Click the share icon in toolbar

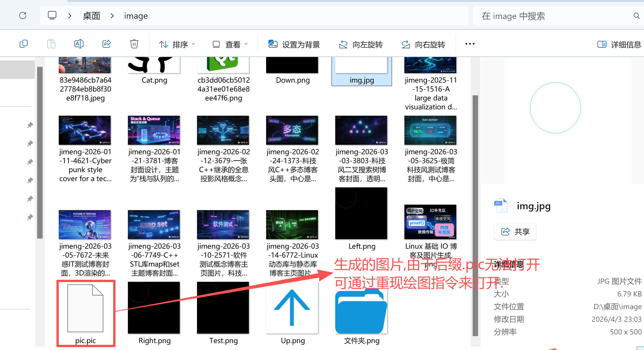[107, 44]
